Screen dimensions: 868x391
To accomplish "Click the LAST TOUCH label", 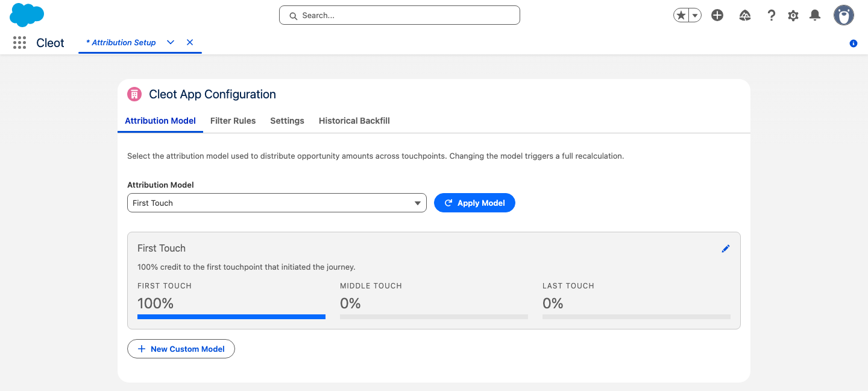I will click(568, 286).
